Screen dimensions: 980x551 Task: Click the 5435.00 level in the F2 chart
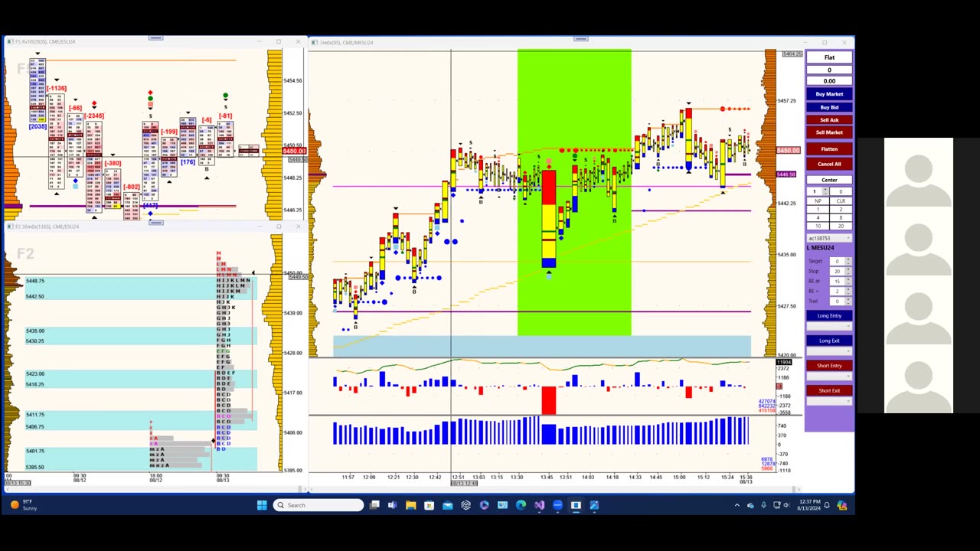(x=35, y=331)
